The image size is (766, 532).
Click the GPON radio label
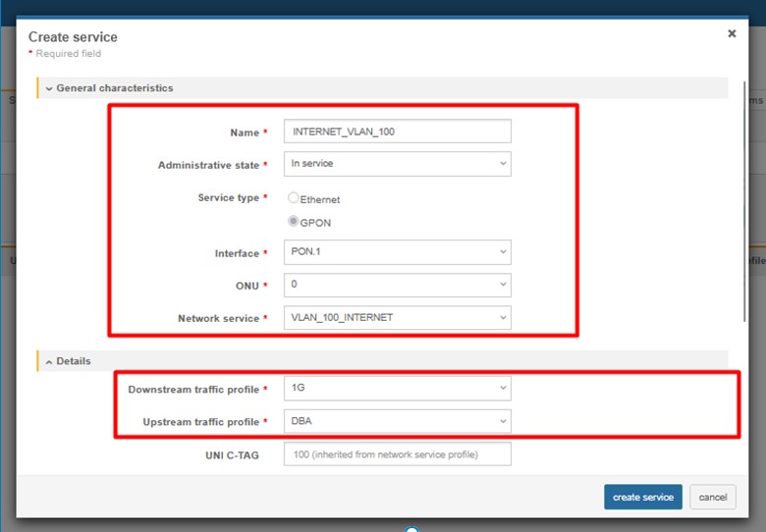315,223
